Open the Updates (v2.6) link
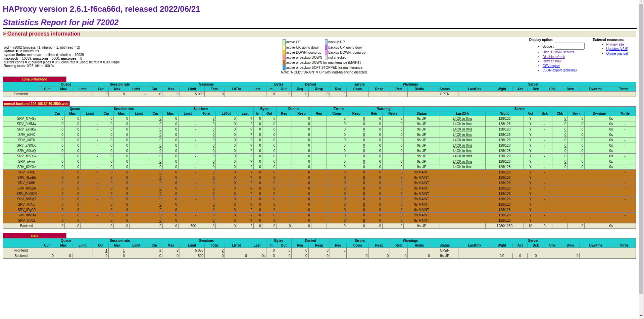644x319 pixels. click(617, 49)
